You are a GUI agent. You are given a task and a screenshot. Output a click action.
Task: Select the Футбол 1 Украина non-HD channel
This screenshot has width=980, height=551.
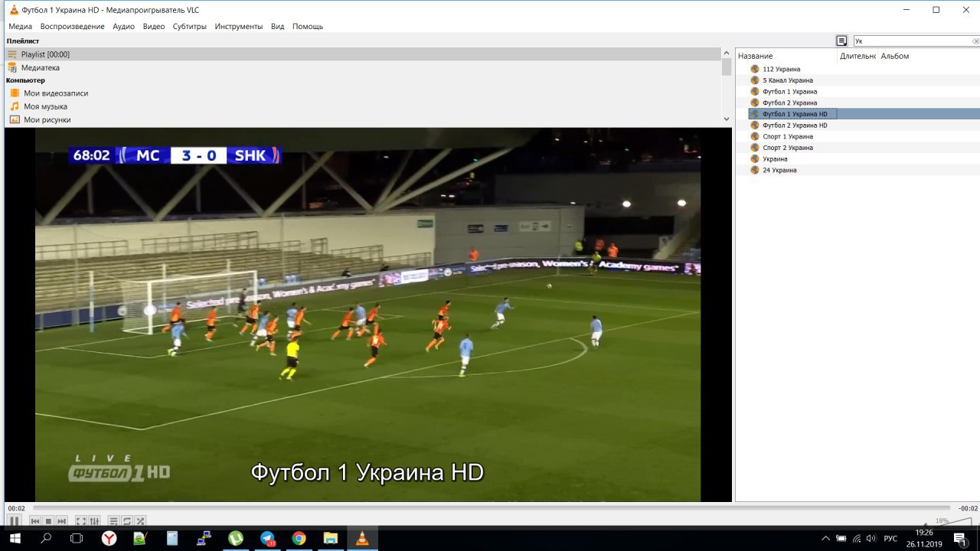point(789,91)
